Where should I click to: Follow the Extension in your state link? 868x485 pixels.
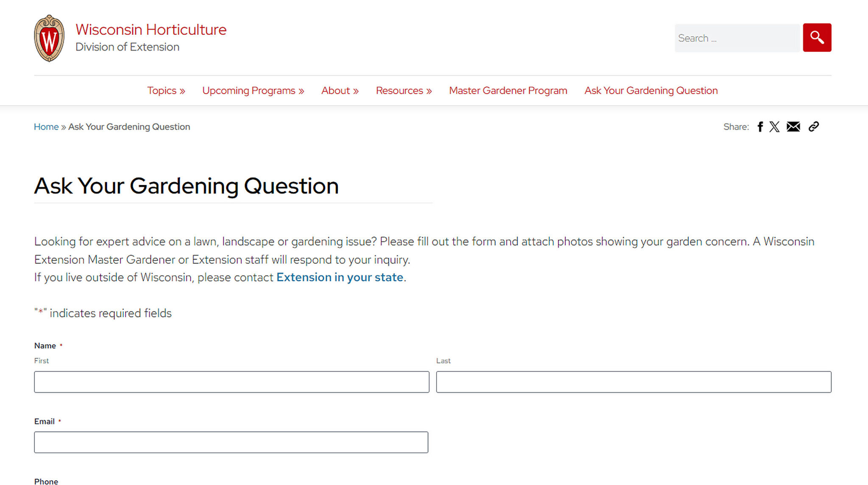(339, 277)
